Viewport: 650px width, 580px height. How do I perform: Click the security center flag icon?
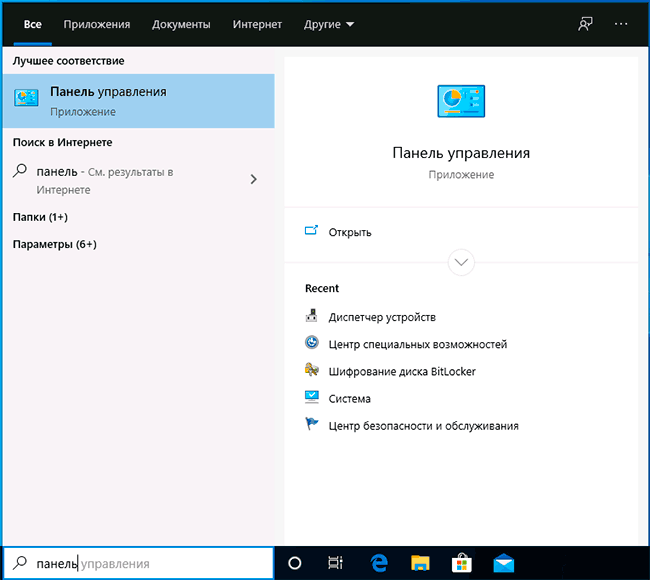[x=312, y=424]
